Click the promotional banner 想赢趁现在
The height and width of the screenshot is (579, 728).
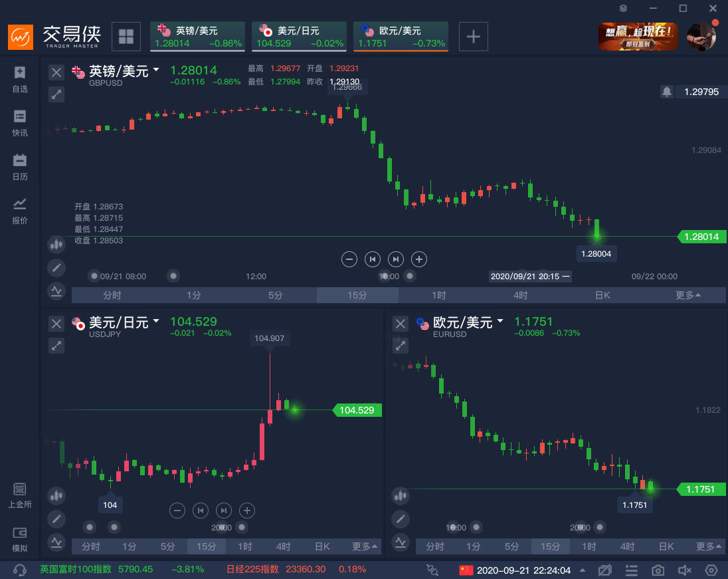[x=638, y=37]
